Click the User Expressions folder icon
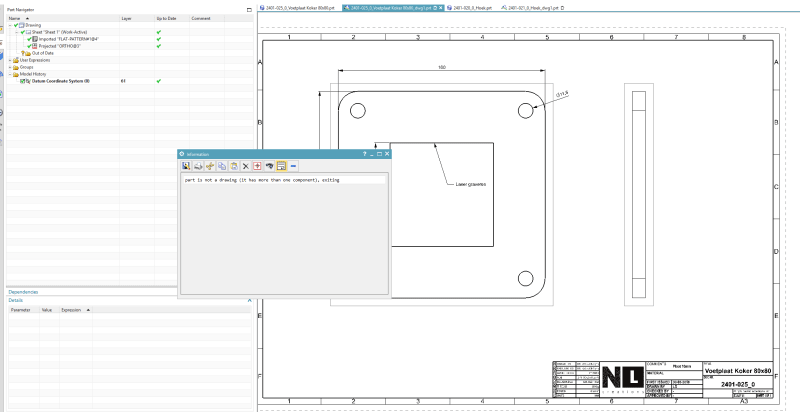800x412 pixels. 16,60
